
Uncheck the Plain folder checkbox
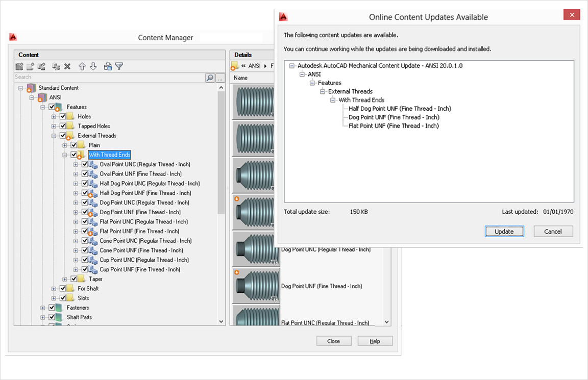click(74, 145)
